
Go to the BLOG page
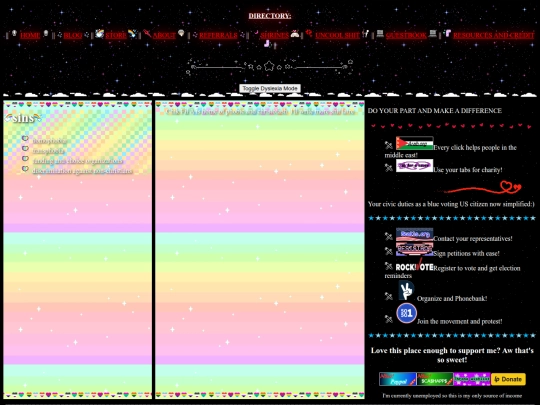73,35
